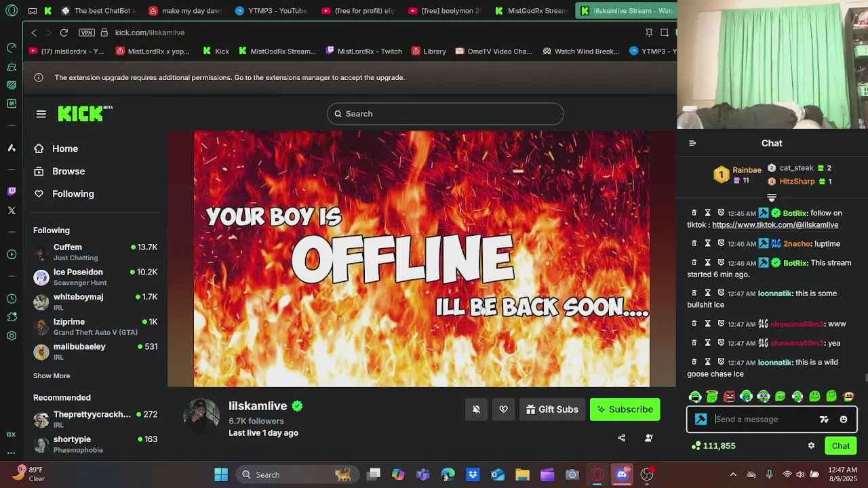Click the heart follow icon
The width and height of the screenshot is (868, 488).
(x=503, y=409)
